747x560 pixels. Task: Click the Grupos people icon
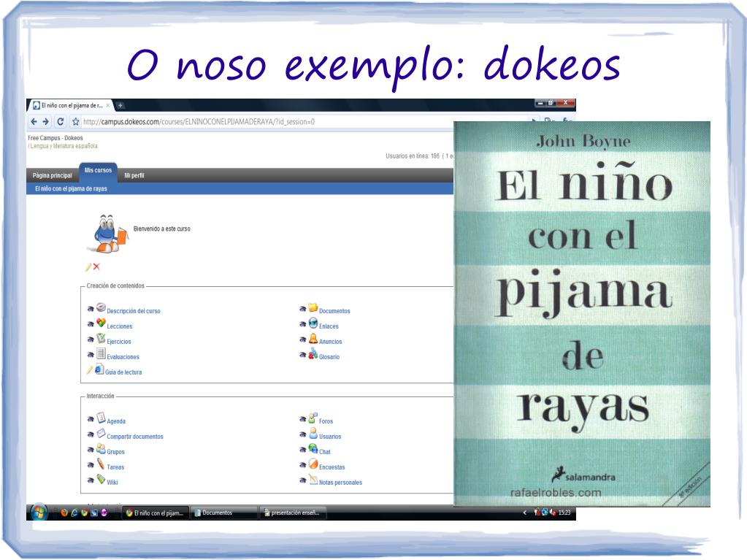click(101, 448)
